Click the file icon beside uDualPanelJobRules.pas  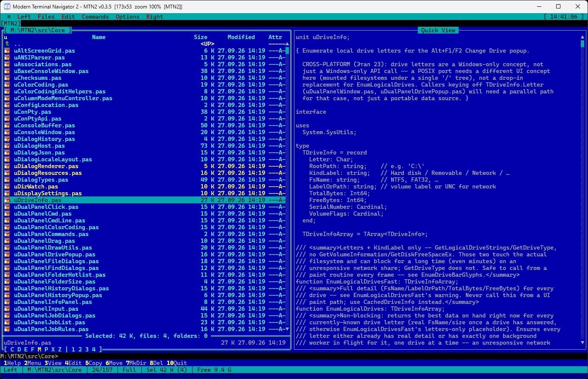click(7, 329)
